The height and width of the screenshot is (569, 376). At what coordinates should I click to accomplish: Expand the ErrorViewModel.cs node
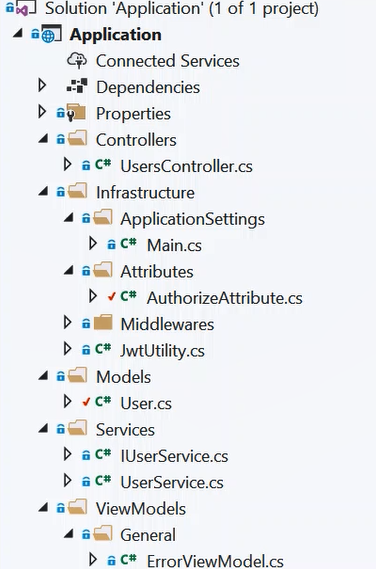tap(93, 559)
